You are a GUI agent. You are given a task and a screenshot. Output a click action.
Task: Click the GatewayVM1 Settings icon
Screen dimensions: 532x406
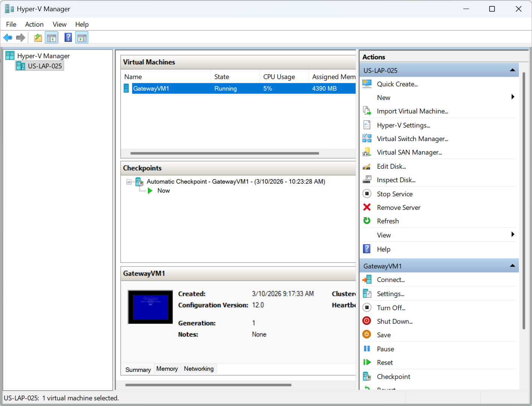click(x=367, y=293)
